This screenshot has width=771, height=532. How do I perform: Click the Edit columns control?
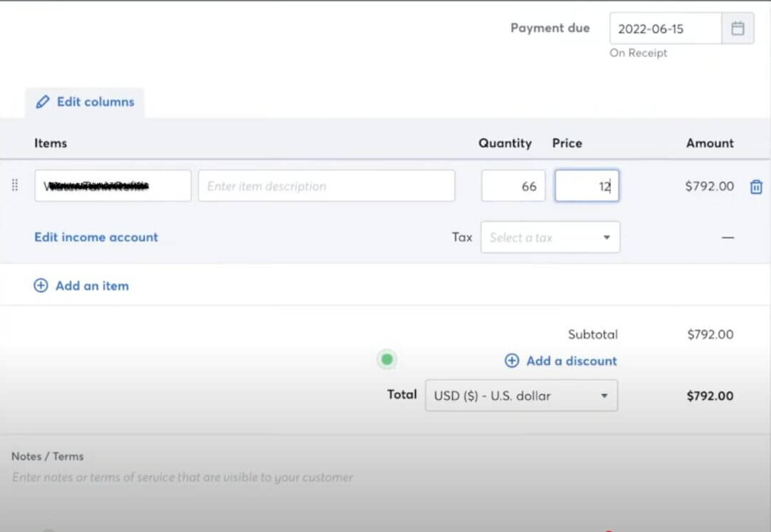point(84,102)
